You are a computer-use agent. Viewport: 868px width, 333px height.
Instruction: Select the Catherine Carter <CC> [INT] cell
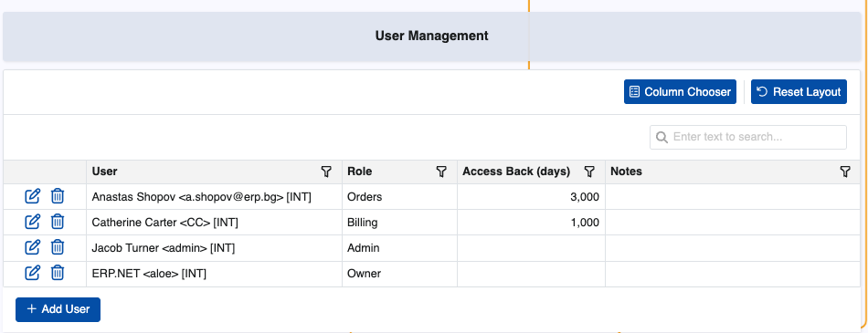[214, 223]
